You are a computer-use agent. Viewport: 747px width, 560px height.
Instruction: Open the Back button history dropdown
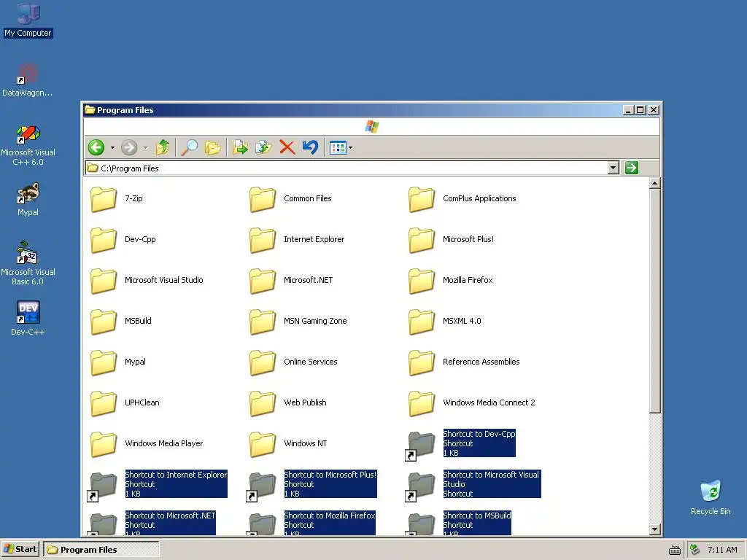tap(112, 147)
